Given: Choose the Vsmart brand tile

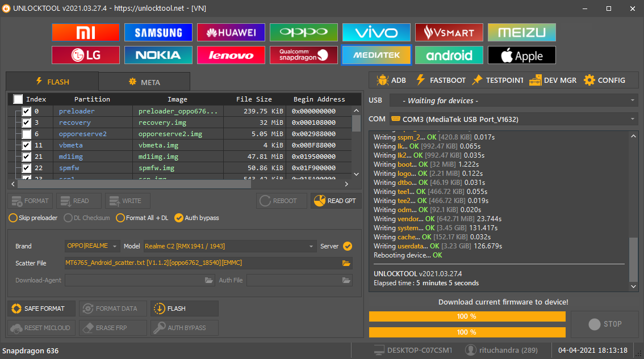Looking at the screenshot, I should [x=449, y=32].
